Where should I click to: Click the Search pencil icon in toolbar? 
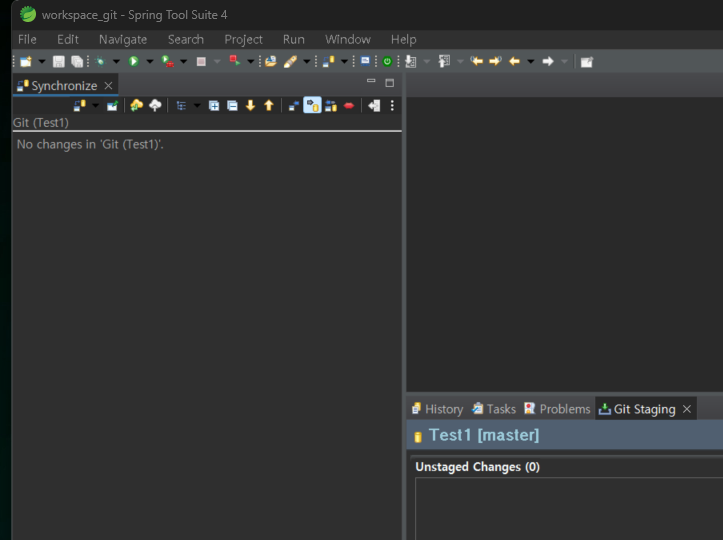[x=290, y=61]
